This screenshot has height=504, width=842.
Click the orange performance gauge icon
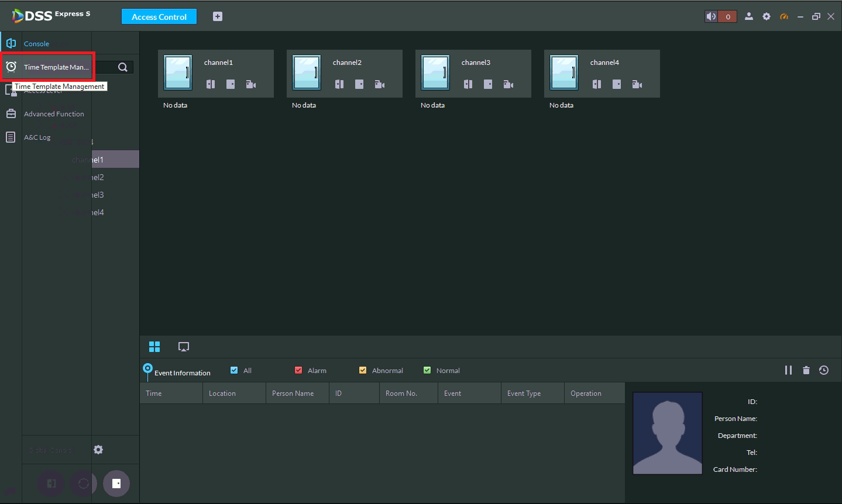pos(784,16)
